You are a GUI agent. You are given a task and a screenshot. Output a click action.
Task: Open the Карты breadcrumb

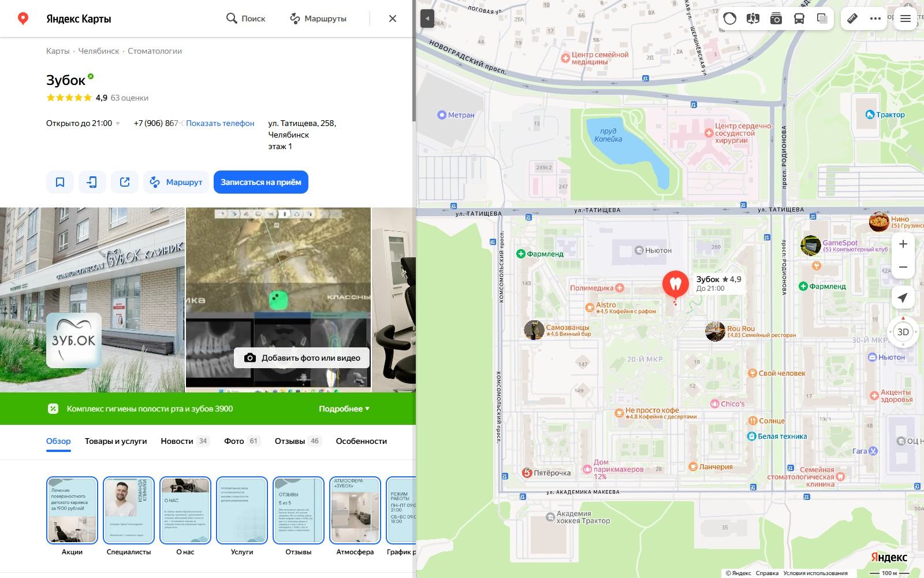click(x=58, y=51)
